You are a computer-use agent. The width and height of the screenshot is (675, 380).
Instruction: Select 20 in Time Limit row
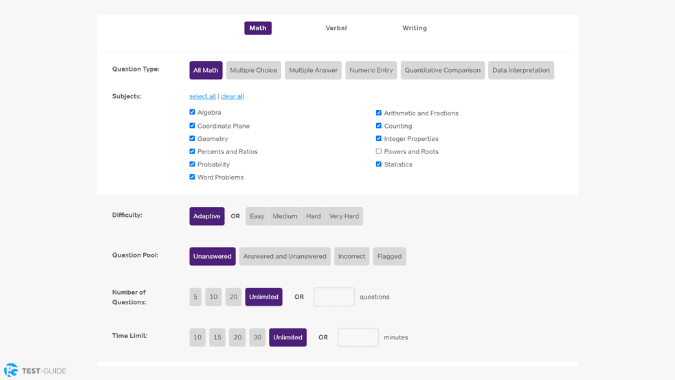coord(237,337)
